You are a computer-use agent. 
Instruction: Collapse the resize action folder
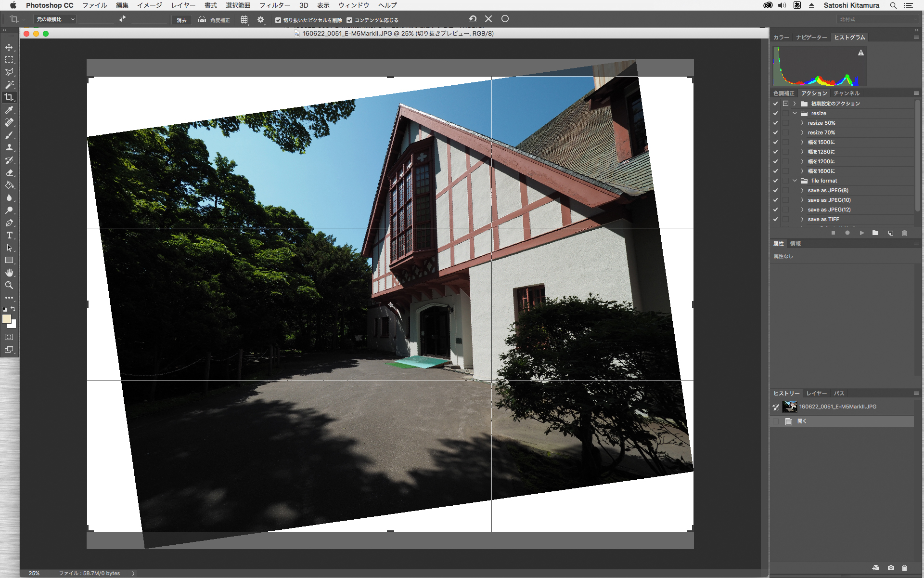[x=795, y=113]
